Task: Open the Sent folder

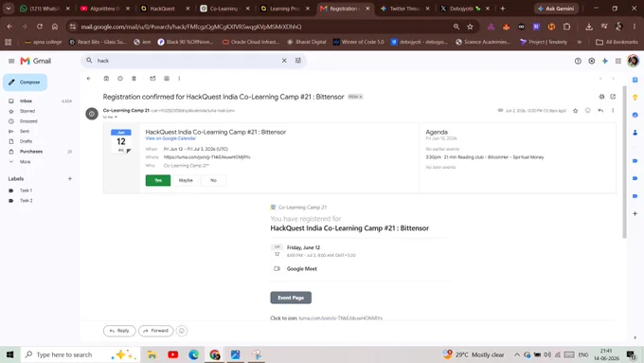Action: tap(25, 132)
